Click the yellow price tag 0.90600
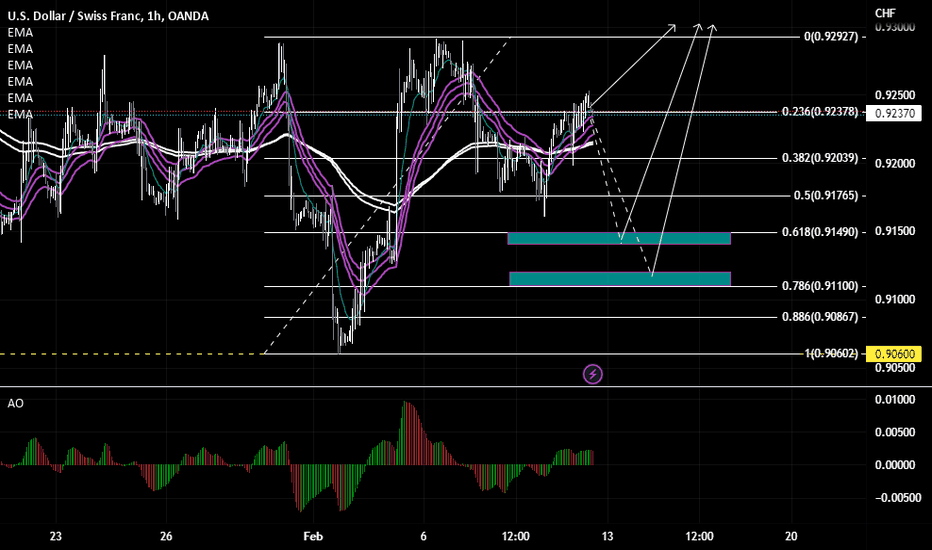This screenshot has height=550, width=932. pyautogui.click(x=894, y=354)
